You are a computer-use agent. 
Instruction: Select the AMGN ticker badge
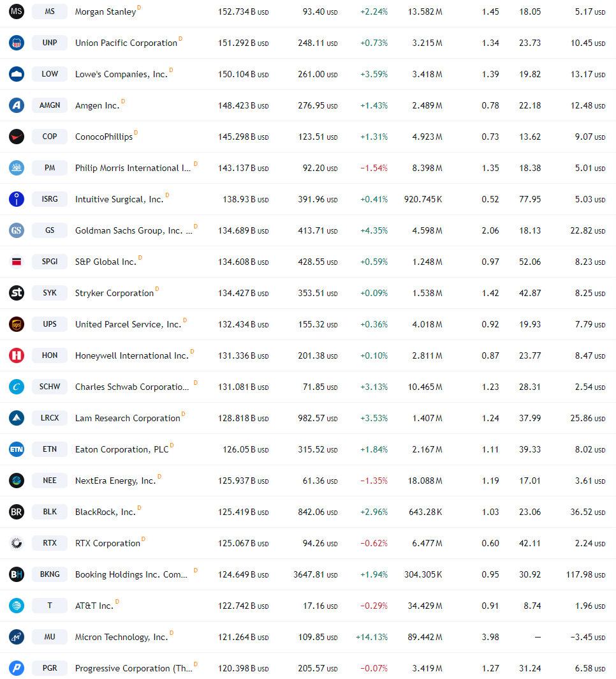pos(50,105)
